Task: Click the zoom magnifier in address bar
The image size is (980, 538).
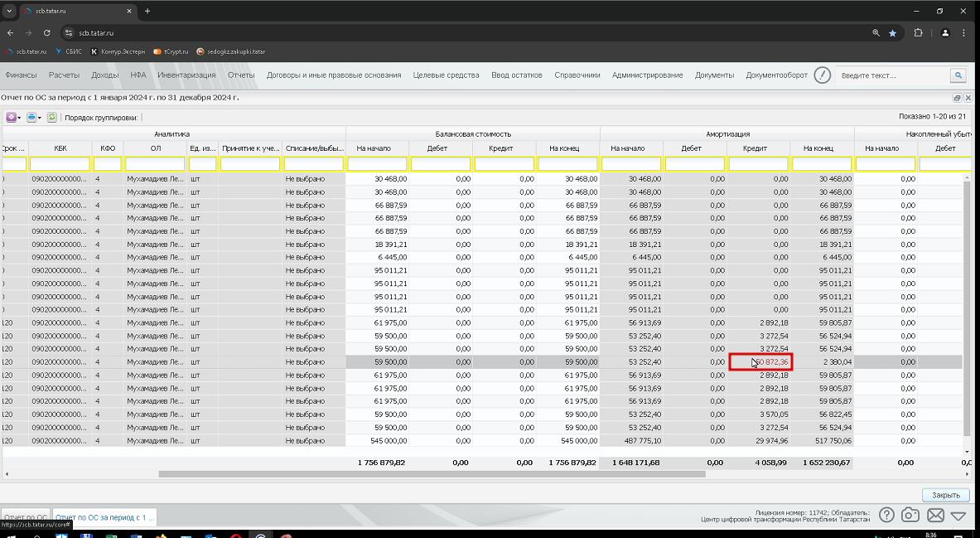Action: pyautogui.click(x=876, y=33)
